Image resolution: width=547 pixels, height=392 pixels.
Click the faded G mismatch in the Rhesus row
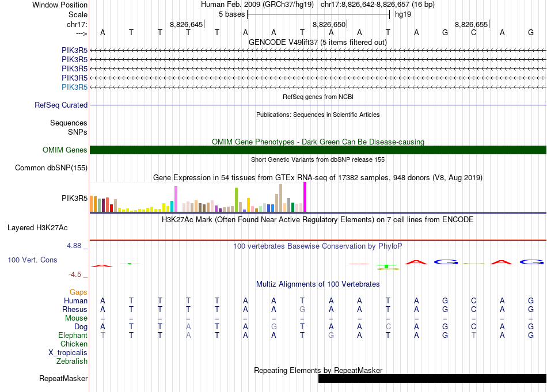point(302,309)
